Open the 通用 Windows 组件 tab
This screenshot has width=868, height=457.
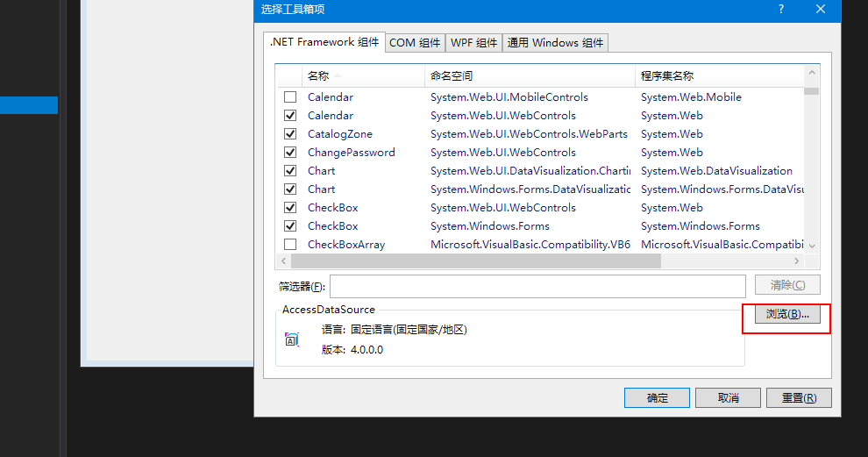pyautogui.click(x=555, y=43)
